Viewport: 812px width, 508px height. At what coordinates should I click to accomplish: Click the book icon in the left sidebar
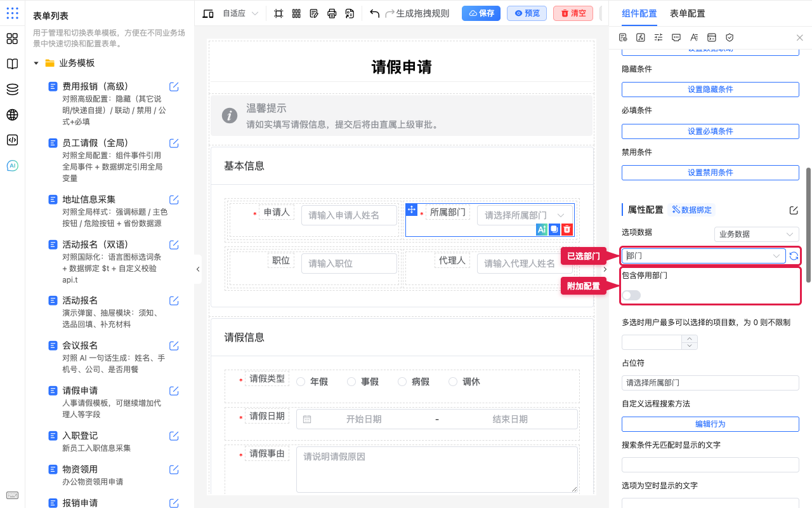(x=12, y=64)
